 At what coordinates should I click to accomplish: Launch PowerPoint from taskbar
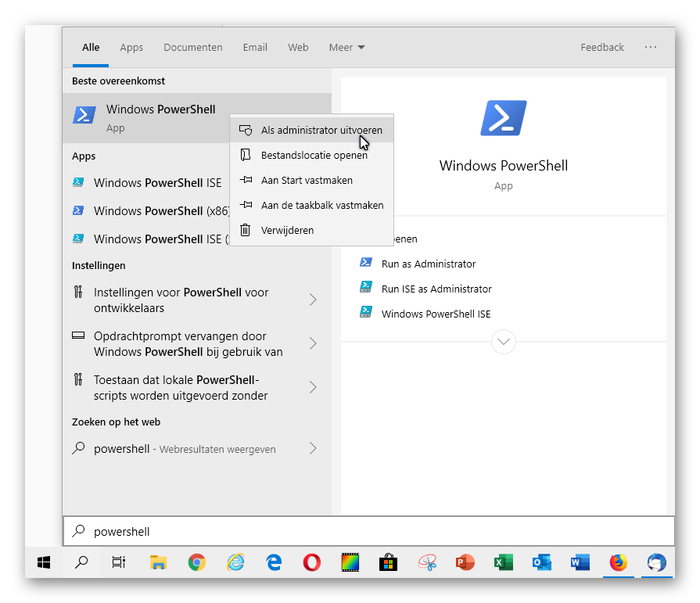[465, 562]
